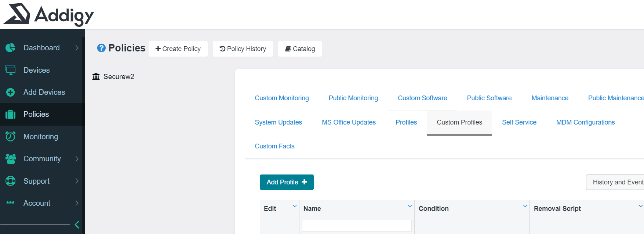Click the Monitoring alarm clock icon
The width and height of the screenshot is (644, 234).
(10, 137)
